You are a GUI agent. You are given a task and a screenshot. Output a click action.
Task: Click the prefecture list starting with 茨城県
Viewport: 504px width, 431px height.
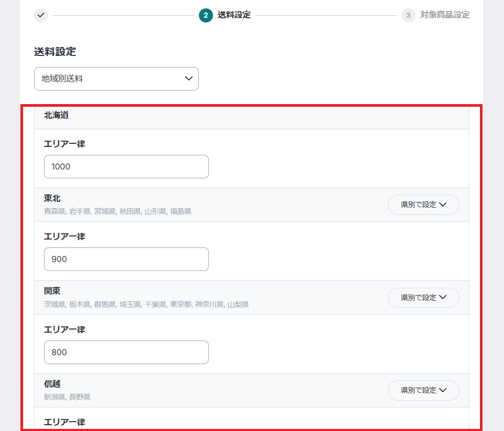tap(146, 304)
